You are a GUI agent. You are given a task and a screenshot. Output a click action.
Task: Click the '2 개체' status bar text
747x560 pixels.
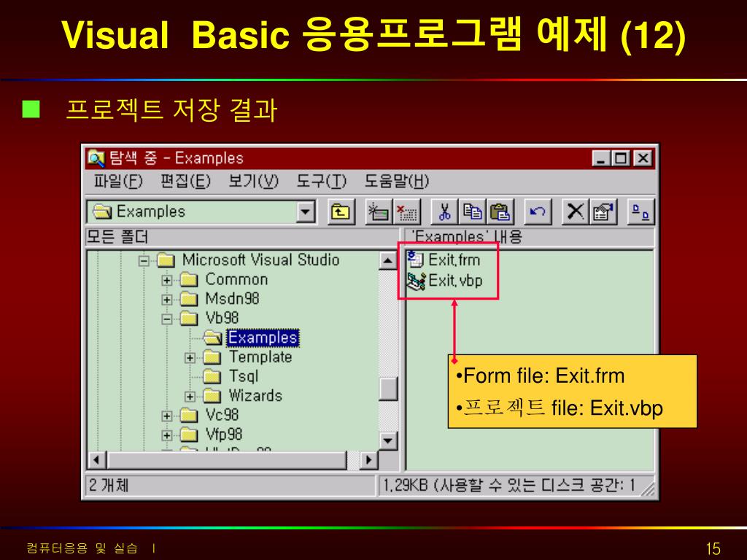[109, 485]
